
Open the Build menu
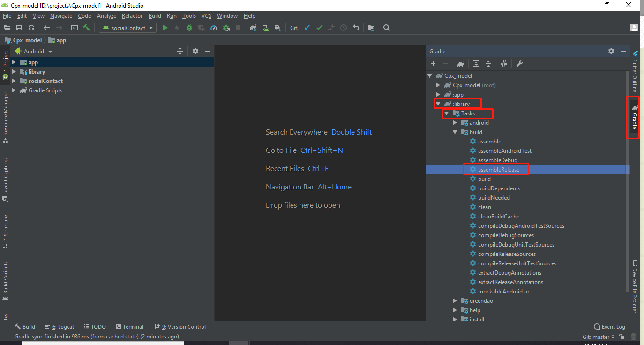pos(155,15)
